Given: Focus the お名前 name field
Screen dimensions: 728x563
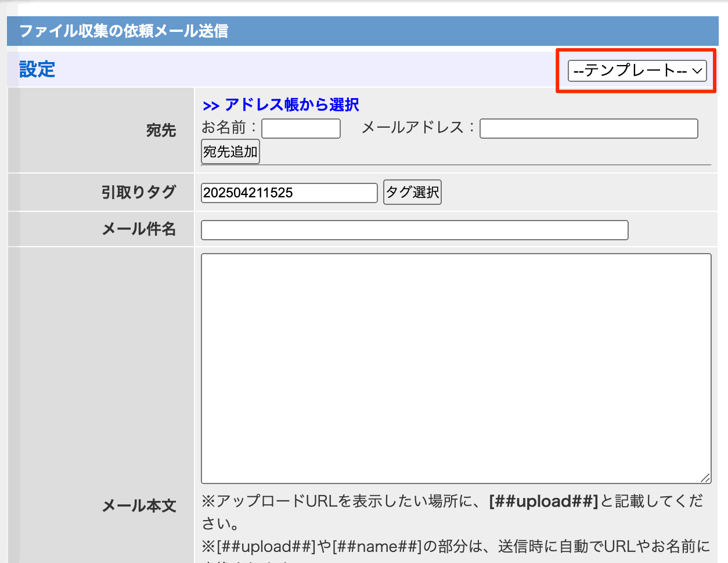Looking at the screenshot, I should coord(301,128).
